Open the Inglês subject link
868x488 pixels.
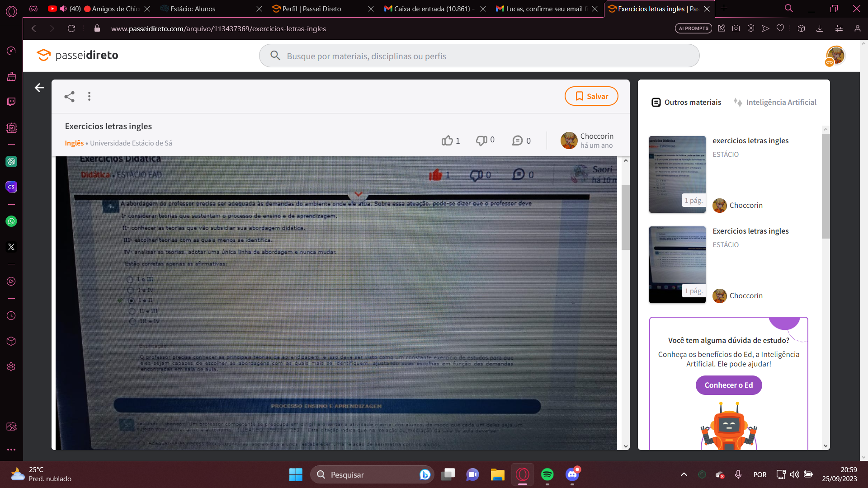click(74, 143)
